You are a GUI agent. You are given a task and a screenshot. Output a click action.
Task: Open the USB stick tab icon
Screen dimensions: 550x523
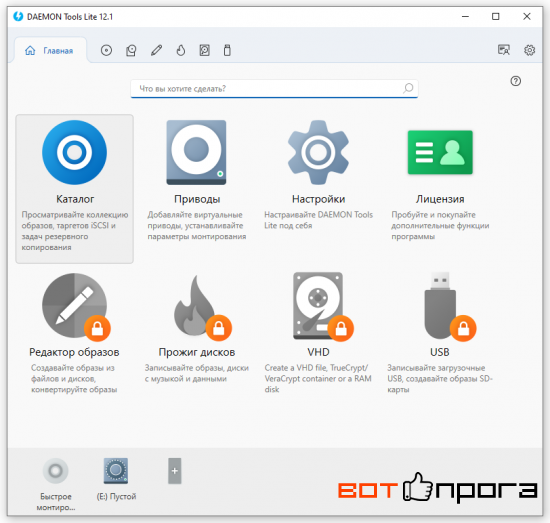tap(227, 51)
